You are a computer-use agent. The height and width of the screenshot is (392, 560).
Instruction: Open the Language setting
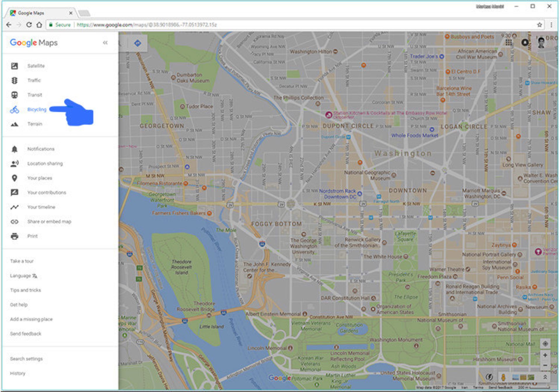[x=24, y=276]
